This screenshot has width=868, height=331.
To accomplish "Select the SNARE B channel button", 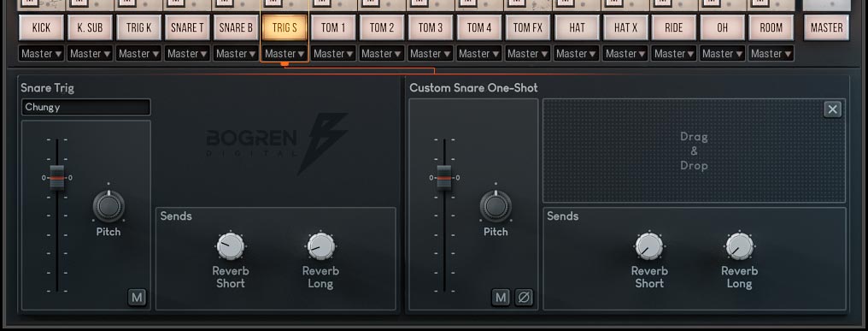I will (x=237, y=27).
